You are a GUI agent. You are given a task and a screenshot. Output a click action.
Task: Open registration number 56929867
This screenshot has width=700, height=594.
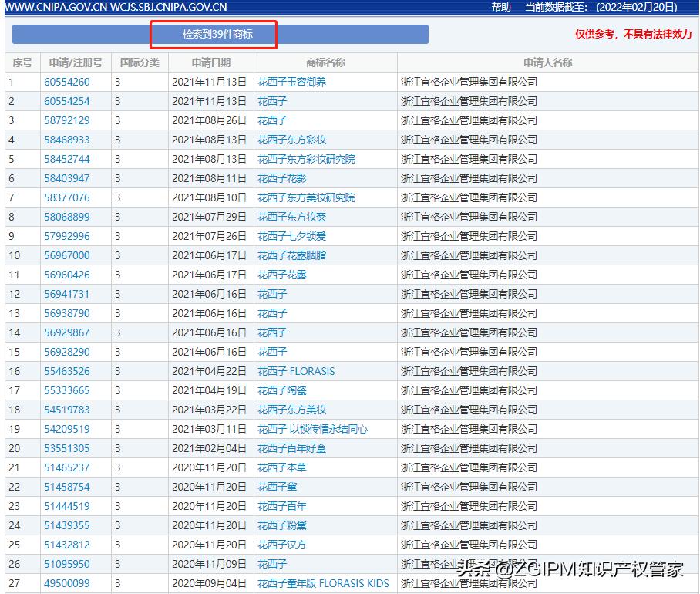(x=67, y=332)
